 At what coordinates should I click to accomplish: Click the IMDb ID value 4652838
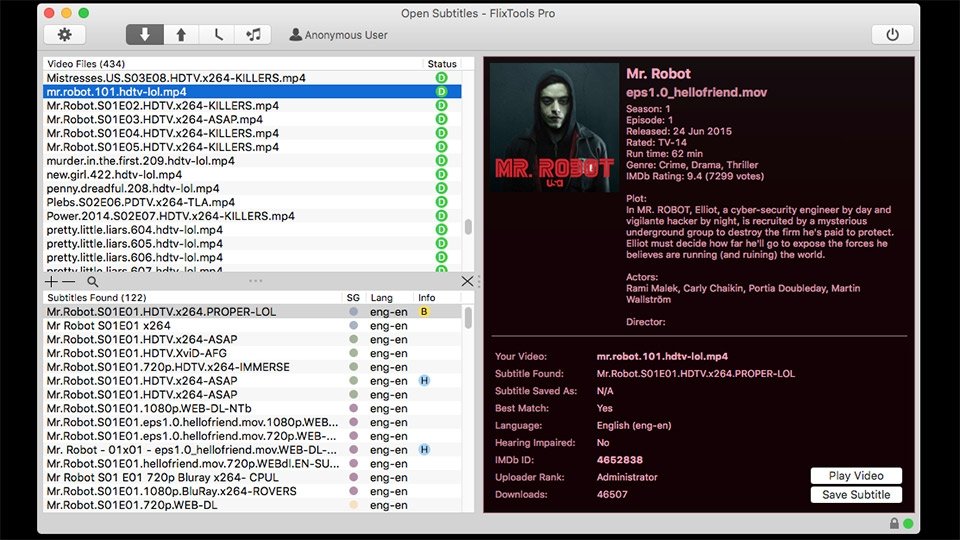(620, 460)
